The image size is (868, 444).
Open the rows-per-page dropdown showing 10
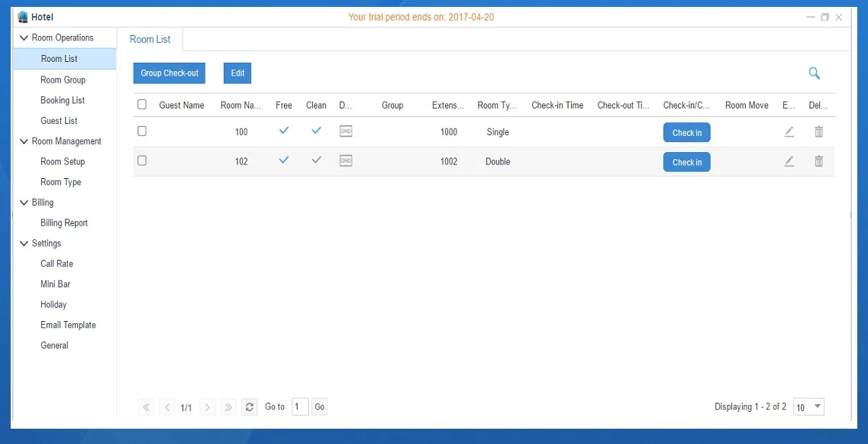click(808, 407)
